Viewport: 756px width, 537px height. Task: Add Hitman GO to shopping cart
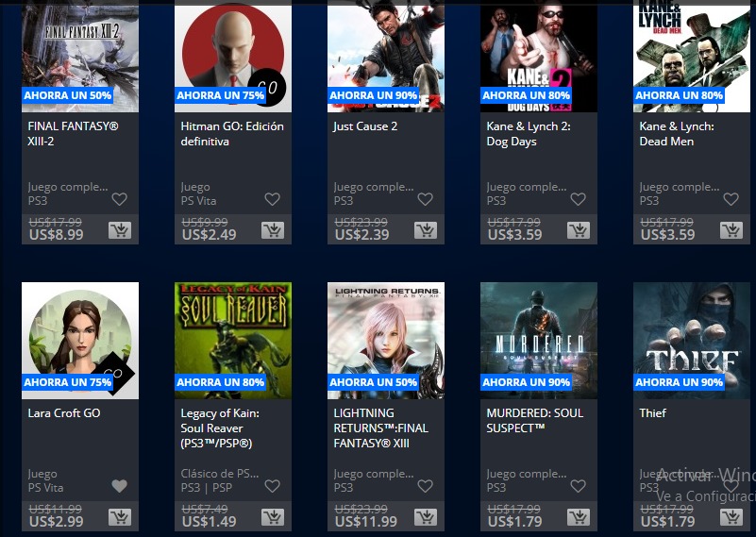pos(273,230)
